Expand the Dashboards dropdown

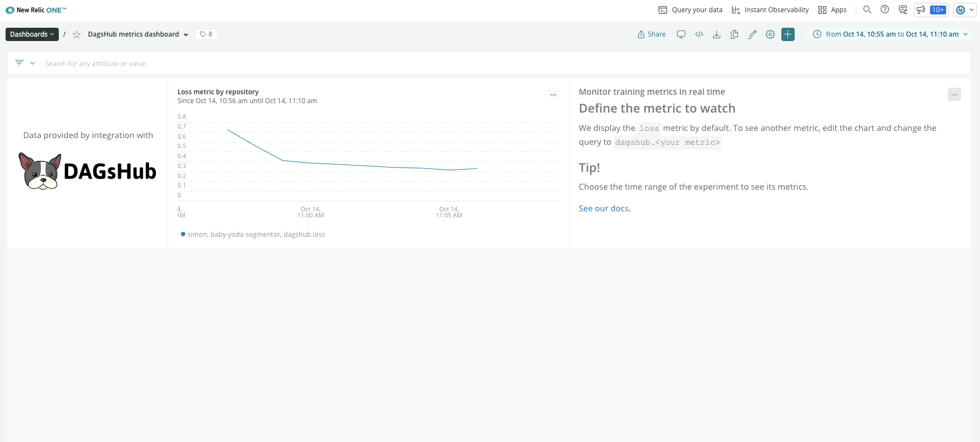(x=32, y=34)
